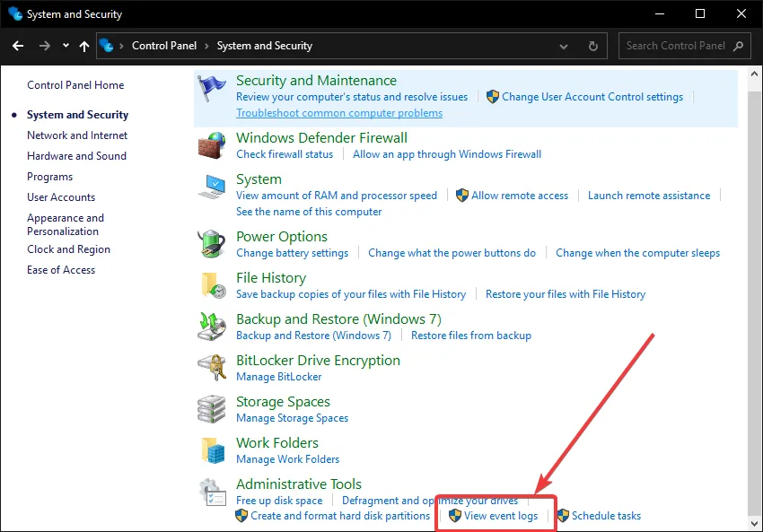Click the File History folder icon
This screenshot has width=763, height=532.
(x=212, y=285)
